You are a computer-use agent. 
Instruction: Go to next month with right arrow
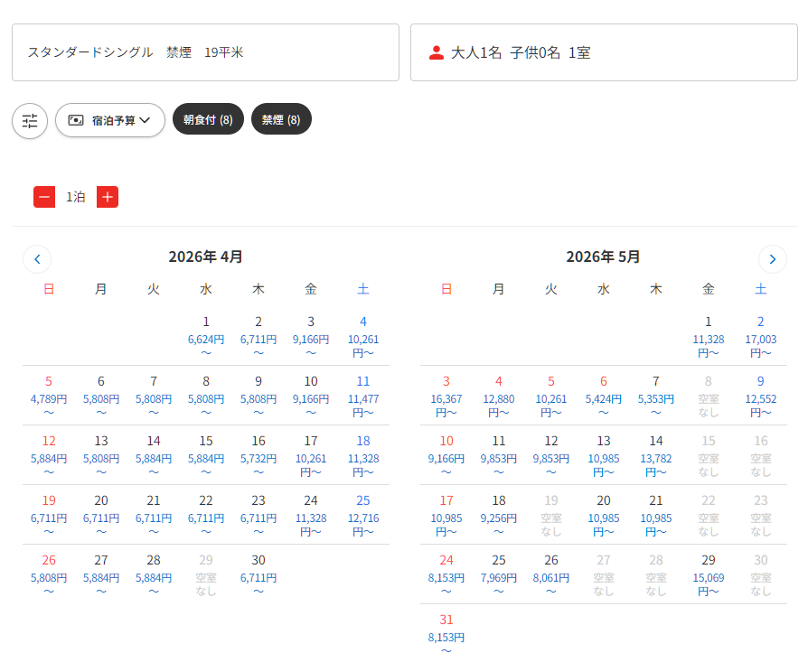click(x=772, y=259)
